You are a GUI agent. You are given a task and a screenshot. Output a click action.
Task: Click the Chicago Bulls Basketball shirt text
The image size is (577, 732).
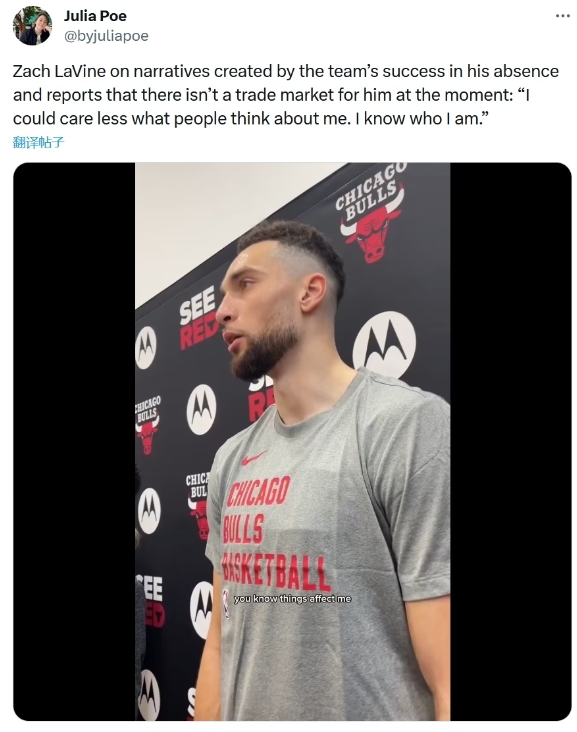point(275,534)
